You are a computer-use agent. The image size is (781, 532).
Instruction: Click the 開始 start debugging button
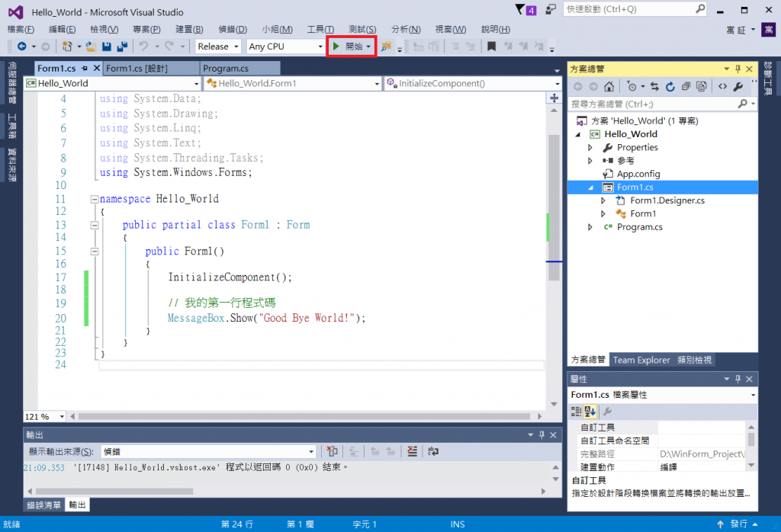click(351, 46)
